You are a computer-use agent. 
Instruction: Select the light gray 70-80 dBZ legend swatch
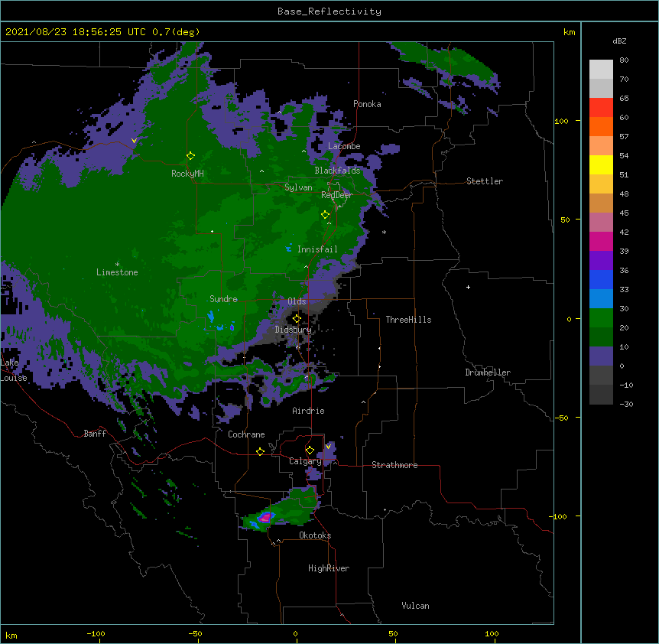click(x=601, y=70)
